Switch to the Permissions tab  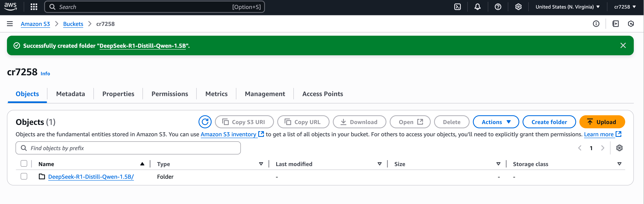170,94
